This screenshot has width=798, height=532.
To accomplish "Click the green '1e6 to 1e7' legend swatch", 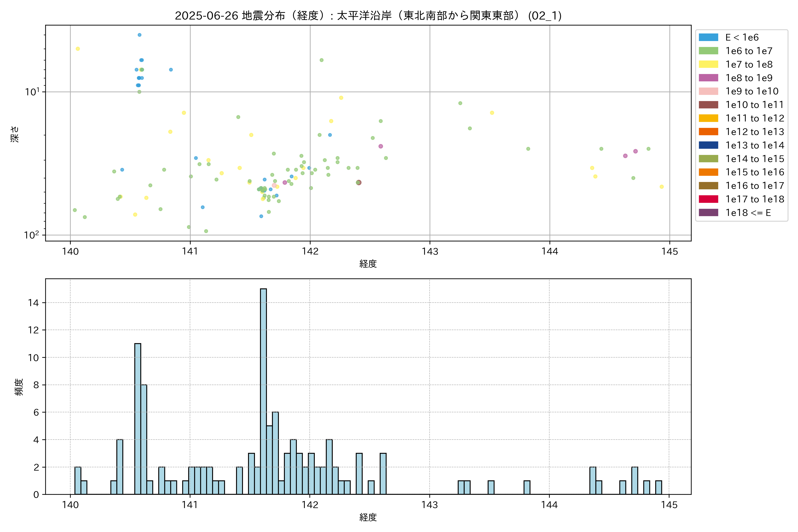I will (x=708, y=51).
